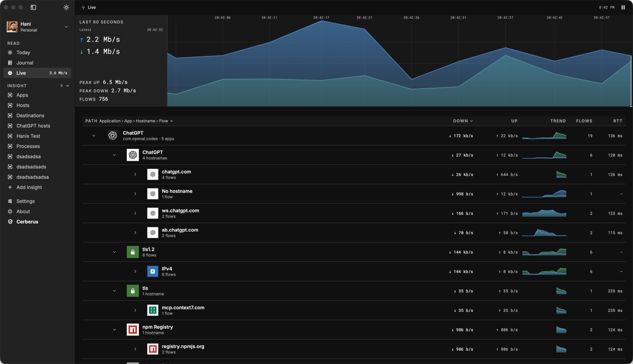Collapse the Insight section chevron

68,86
